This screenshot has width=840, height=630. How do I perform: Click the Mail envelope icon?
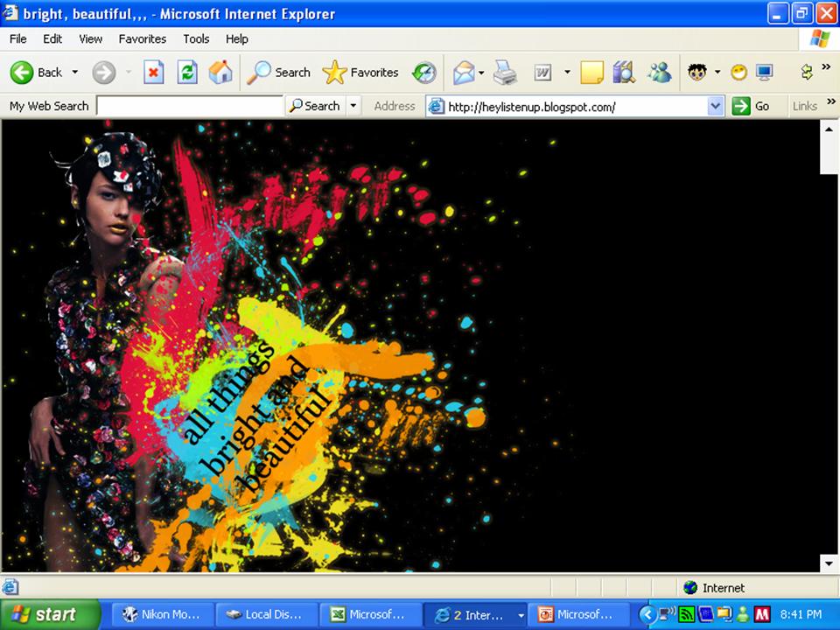(x=464, y=73)
